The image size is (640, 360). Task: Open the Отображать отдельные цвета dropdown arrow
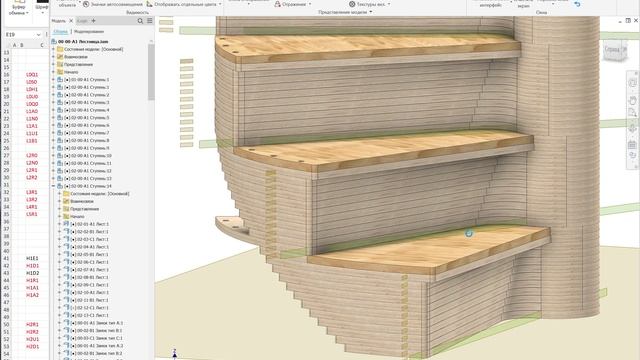pyautogui.click(x=220, y=4)
